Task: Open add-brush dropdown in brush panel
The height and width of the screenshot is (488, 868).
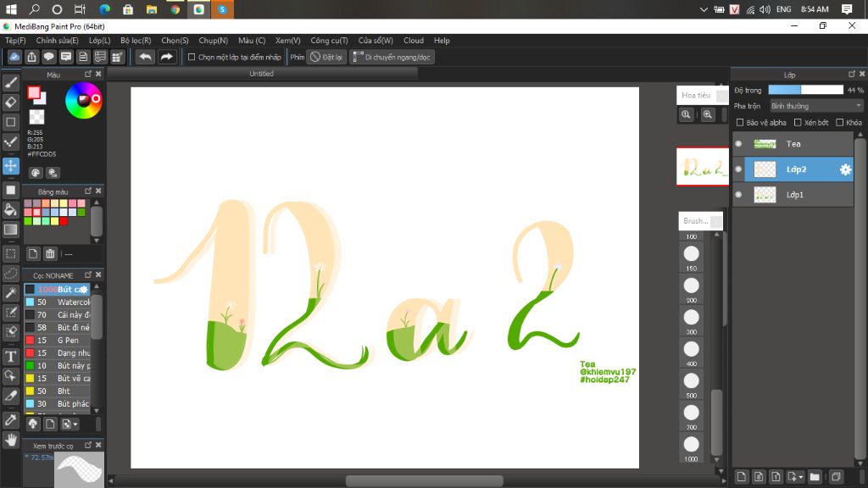Action: 70,424
